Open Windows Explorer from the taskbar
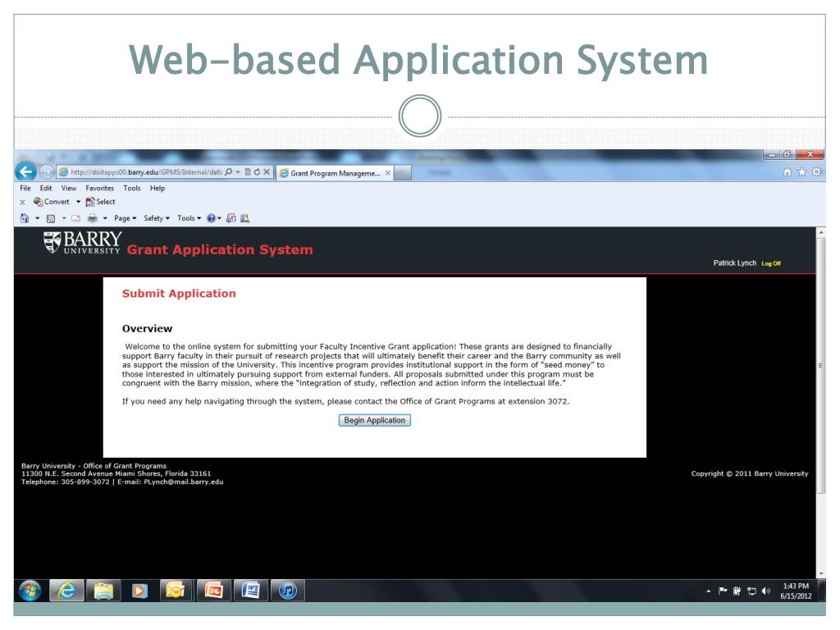The height and width of the screenshot is (630, 840). (x=103, y=591)
